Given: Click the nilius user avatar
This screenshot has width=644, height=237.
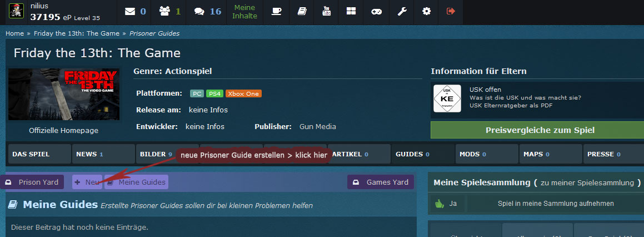Looking at the screenshot, I should coord(17,11).
